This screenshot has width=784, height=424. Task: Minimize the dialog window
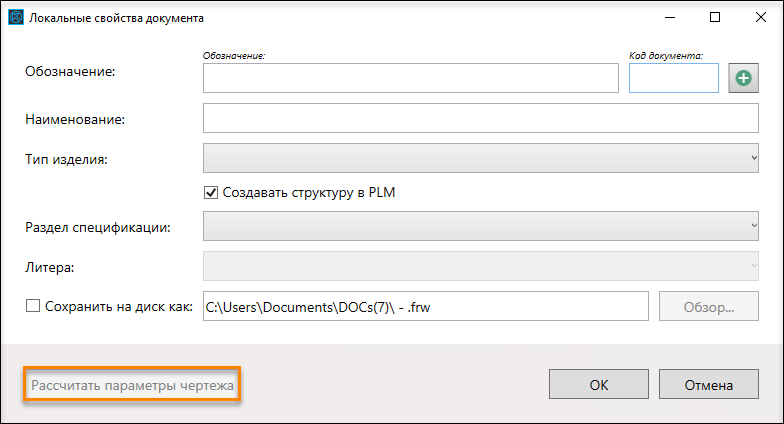pyautogui.click(x=670, y=18)
